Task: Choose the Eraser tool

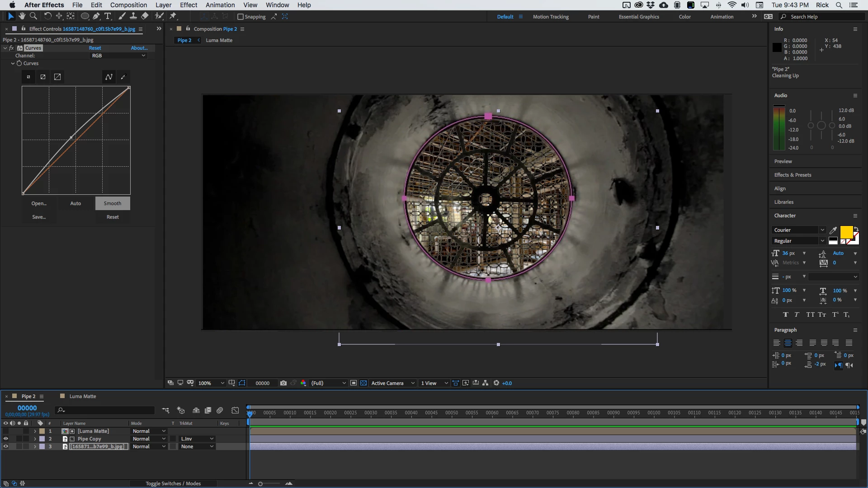Action: tap(145, 16)
